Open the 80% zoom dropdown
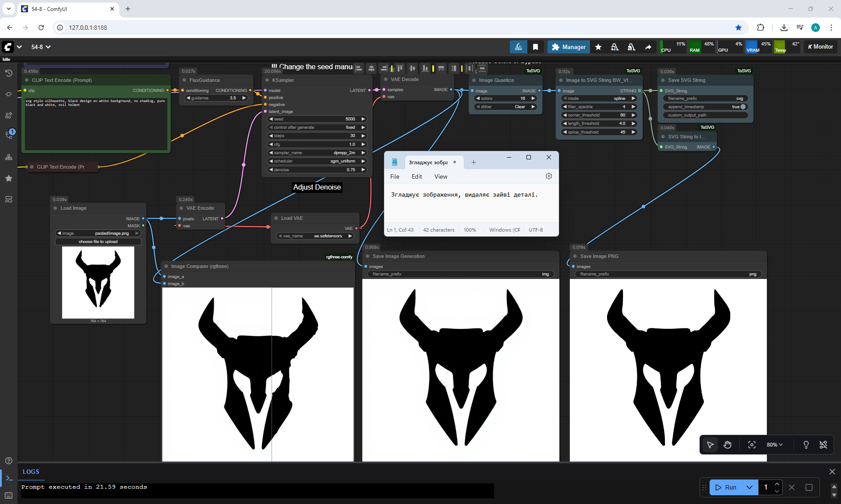 point(774,445)
